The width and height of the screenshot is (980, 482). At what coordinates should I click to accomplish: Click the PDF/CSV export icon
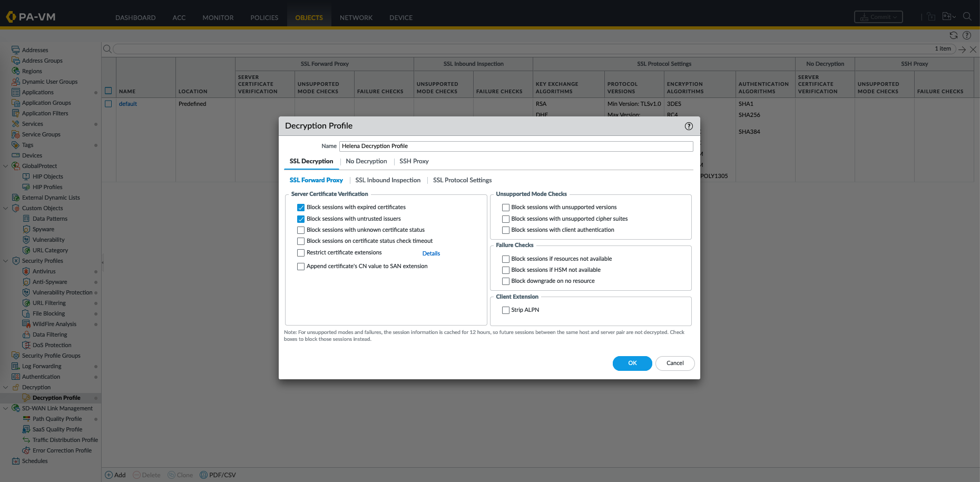click(x=204, y=475)
